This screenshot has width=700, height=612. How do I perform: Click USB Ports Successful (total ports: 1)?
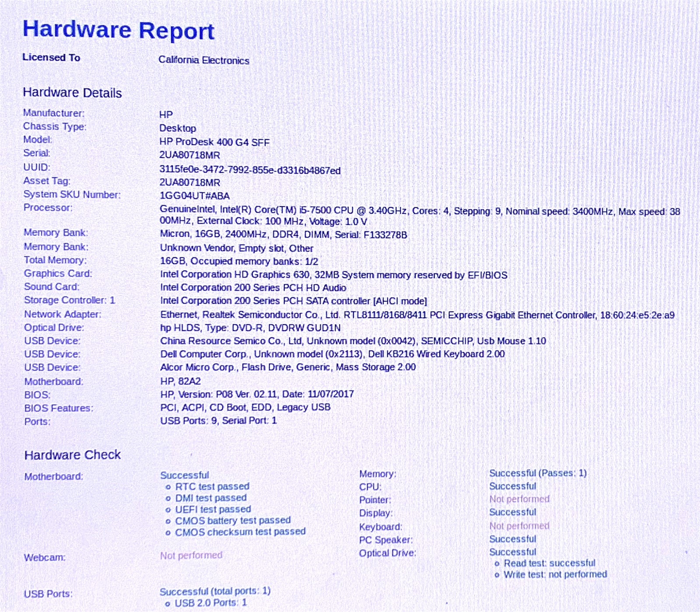[215, 591]
